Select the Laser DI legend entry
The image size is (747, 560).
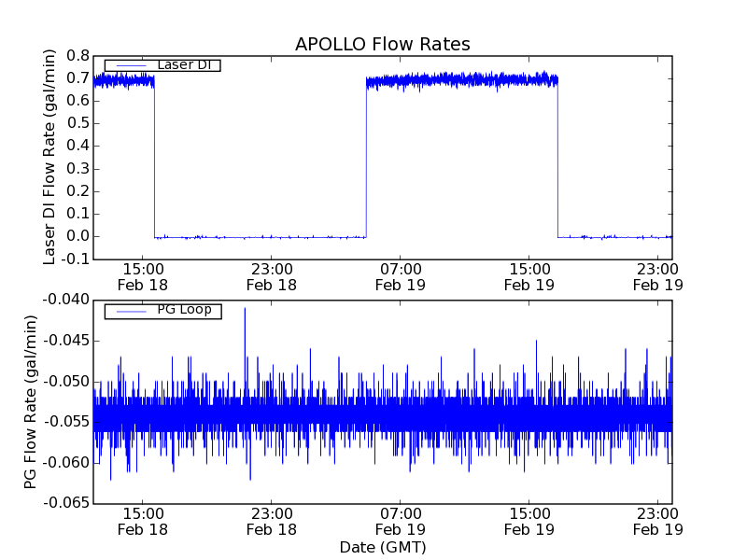[162, 64]
